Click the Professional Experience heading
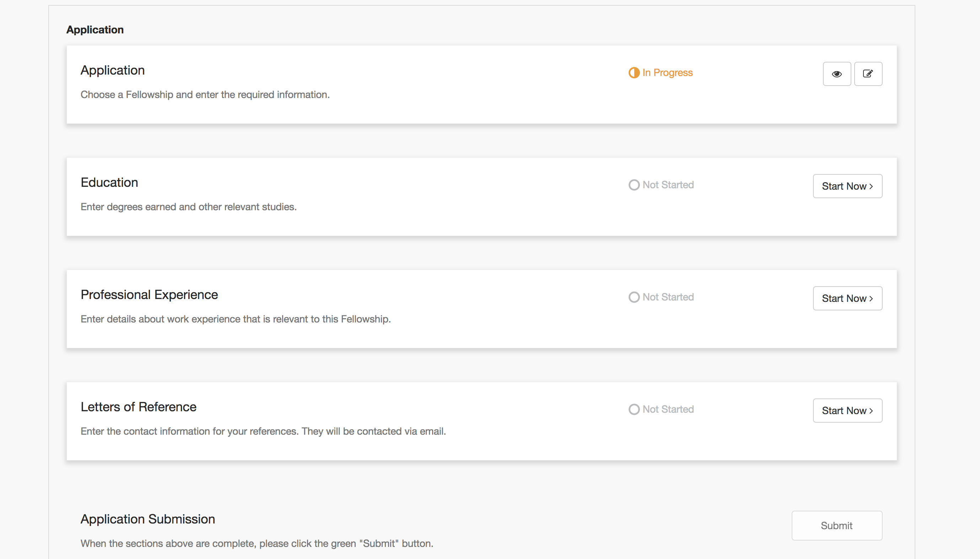 click(x=149, y=294)
